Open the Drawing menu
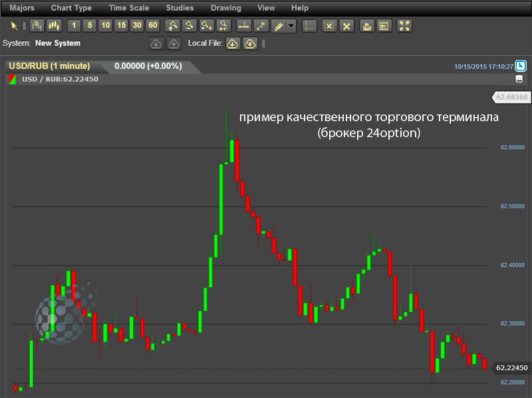 (x=226, y=8)
